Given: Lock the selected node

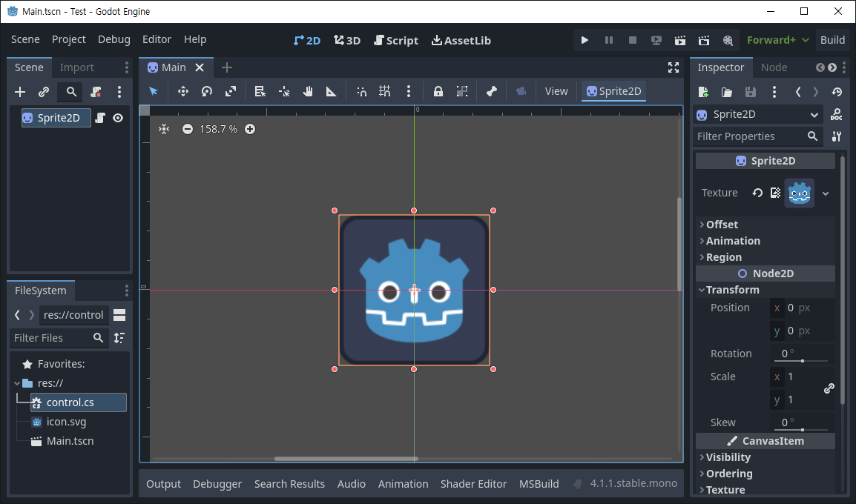Looking at the screenshot, I should (x=438, y=91).
